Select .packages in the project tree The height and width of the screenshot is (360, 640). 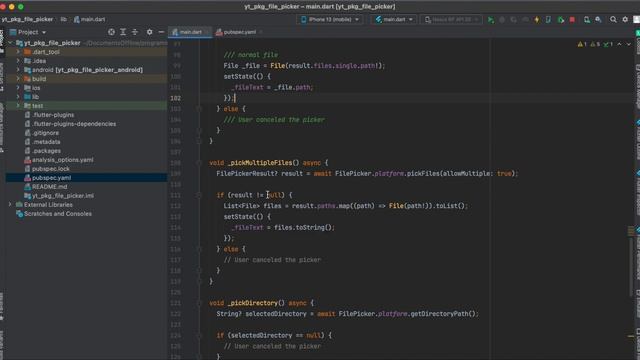click(47, 151)
